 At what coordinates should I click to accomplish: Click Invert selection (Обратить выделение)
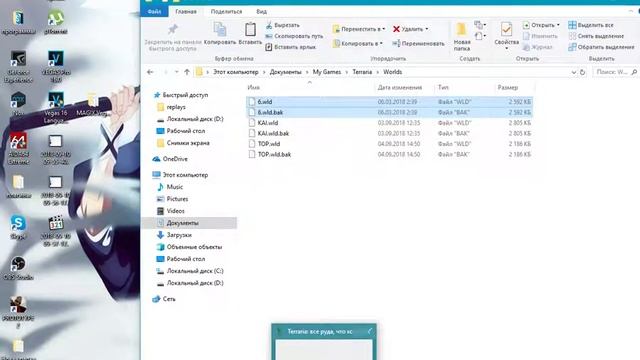click(601, 47)
